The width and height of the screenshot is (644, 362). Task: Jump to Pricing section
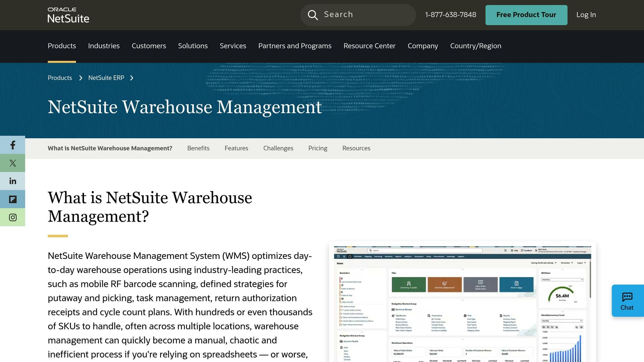click(318, 148)
